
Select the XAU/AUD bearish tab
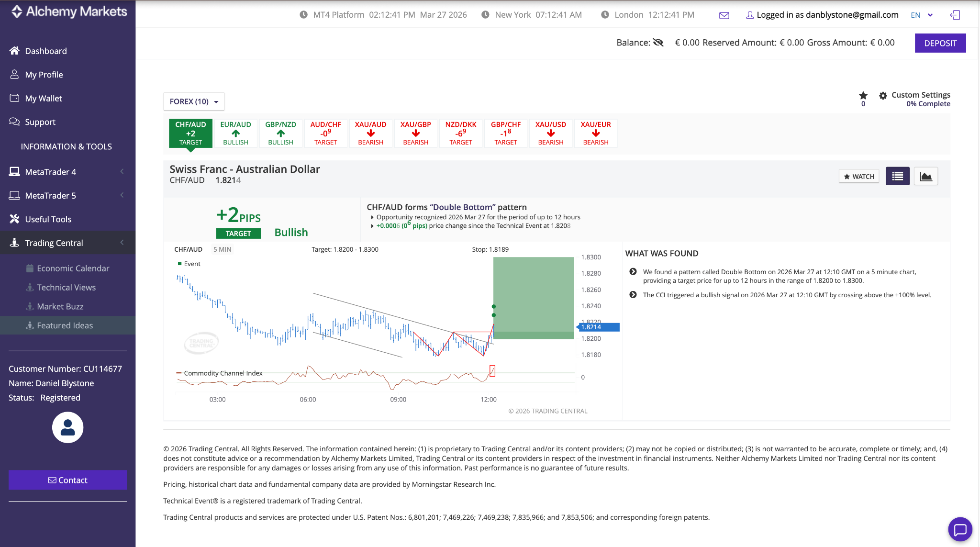tap(370, 133)
